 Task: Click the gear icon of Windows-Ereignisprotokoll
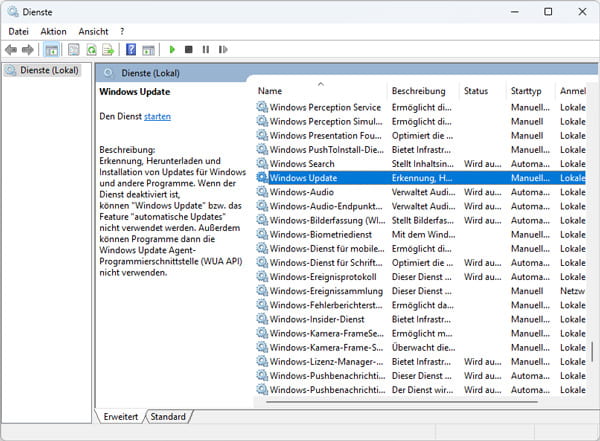pyautogui.click(x=262, y=276)
